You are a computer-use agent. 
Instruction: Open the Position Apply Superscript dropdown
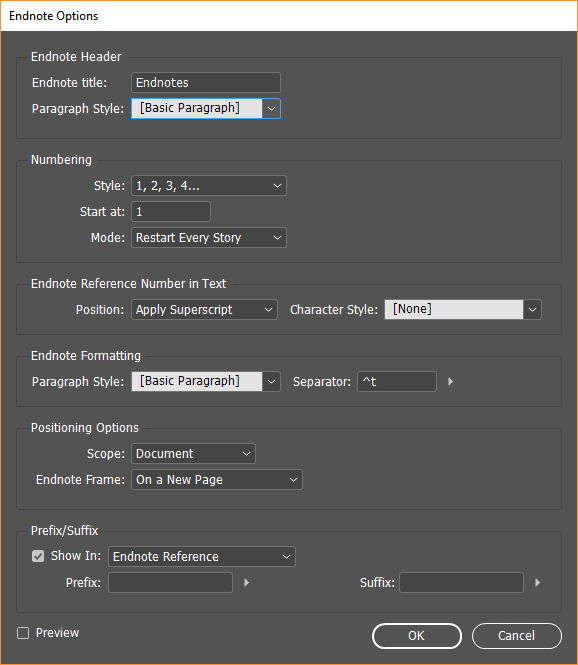point(204,310)
